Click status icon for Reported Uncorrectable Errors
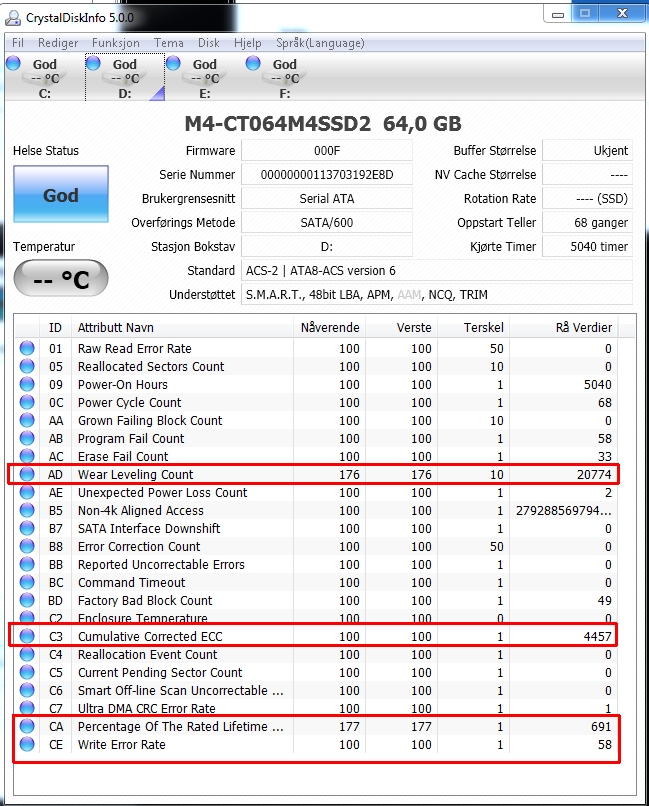 pos(27,564)
